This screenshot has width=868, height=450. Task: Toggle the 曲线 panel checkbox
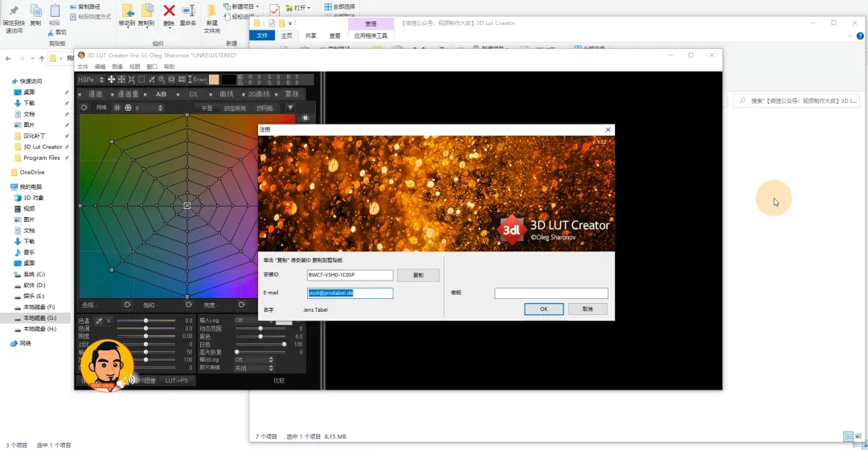coord(211,94)
